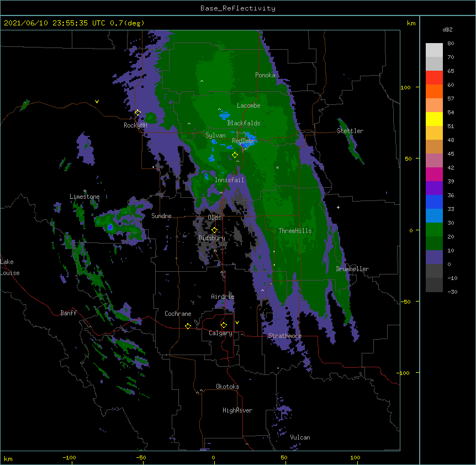Click the Cochrane label

coord(178,314)
